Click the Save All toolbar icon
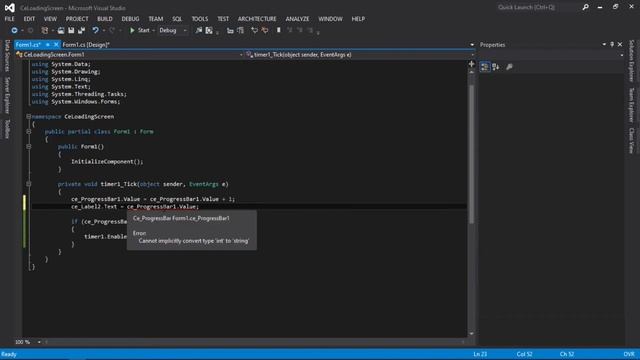Viewport: 640px width, 360px height. [x=81, y=31]
